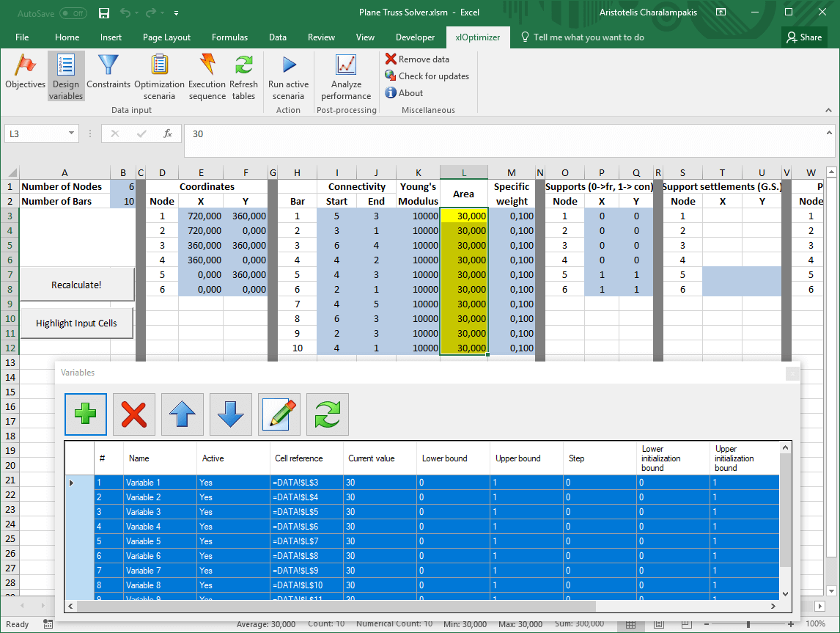Switch to the Formulas ribbon tab
The image size is (840, 633).
click(229, 37)
